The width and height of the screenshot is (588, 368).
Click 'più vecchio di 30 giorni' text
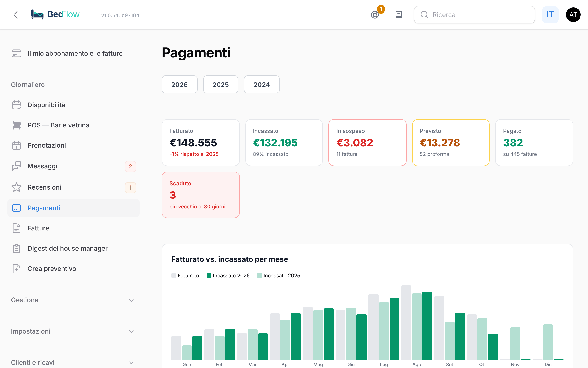click(x=197, y=206)
